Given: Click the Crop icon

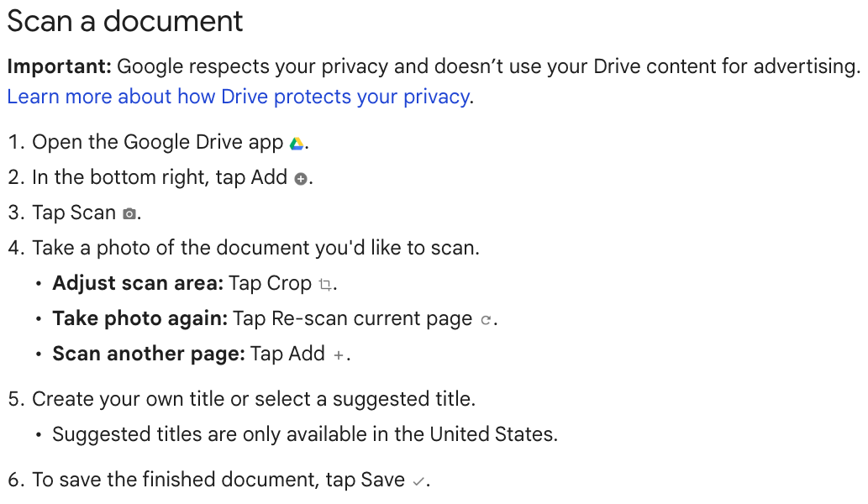Looking at the screenshot, I should 325,285.
